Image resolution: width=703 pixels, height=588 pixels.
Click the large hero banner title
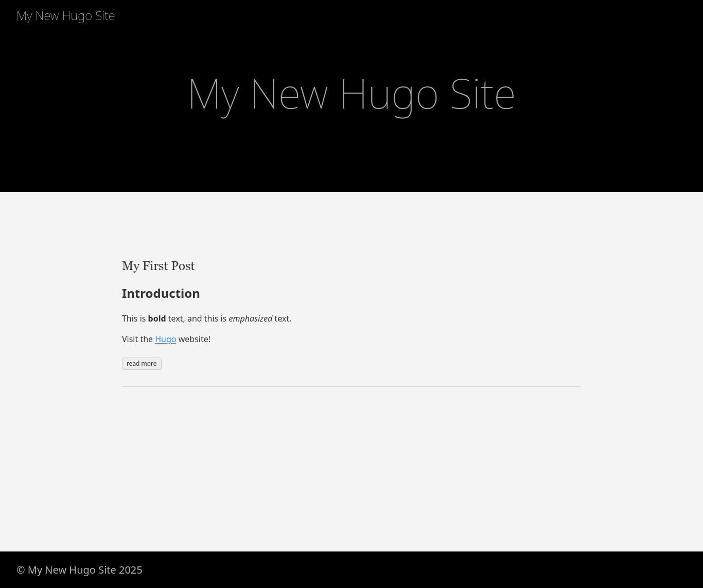click(351, 94)
